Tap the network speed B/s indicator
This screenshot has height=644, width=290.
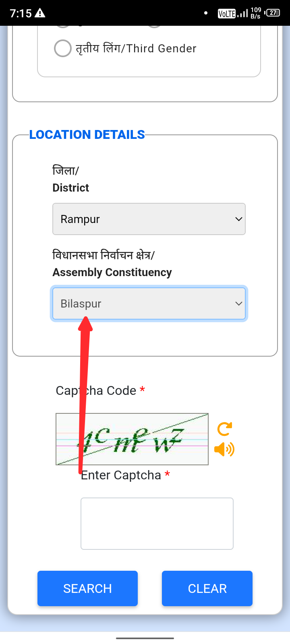tap(256, 13)
